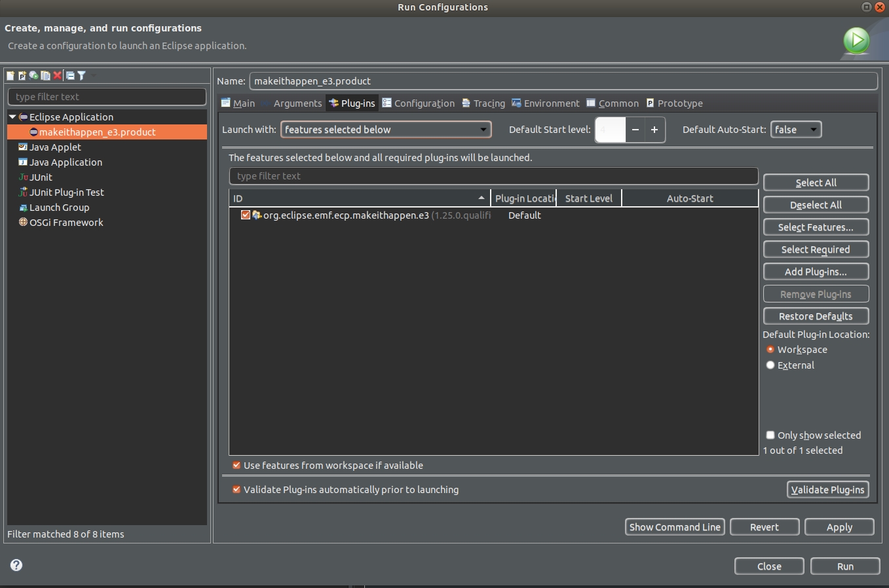Click the Launch Group type icon
The image size is (889, 588).
[23, 208]
